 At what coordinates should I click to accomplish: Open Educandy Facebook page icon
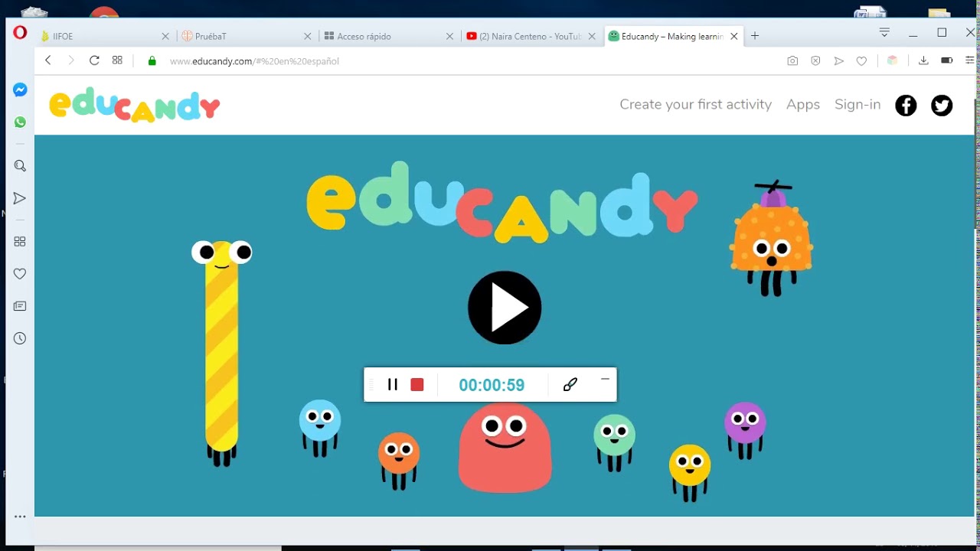pos(906,105)
